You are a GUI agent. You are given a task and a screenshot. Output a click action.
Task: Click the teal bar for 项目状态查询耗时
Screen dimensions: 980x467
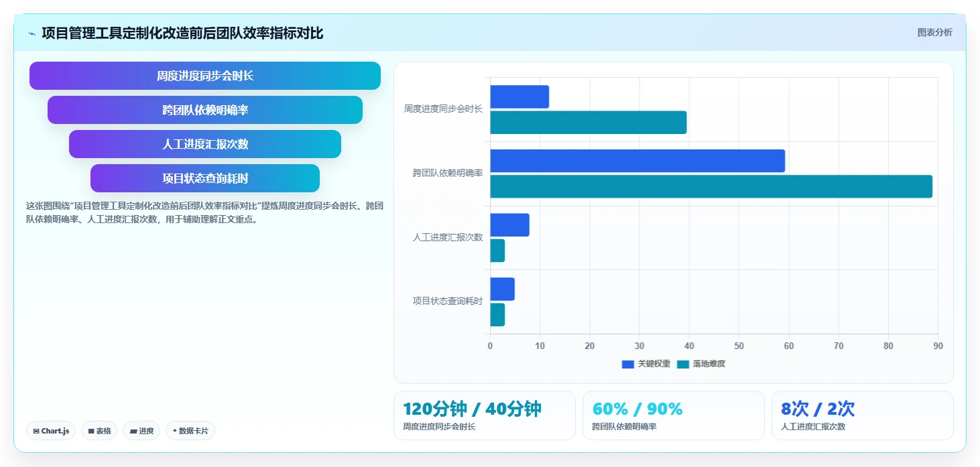497,315
